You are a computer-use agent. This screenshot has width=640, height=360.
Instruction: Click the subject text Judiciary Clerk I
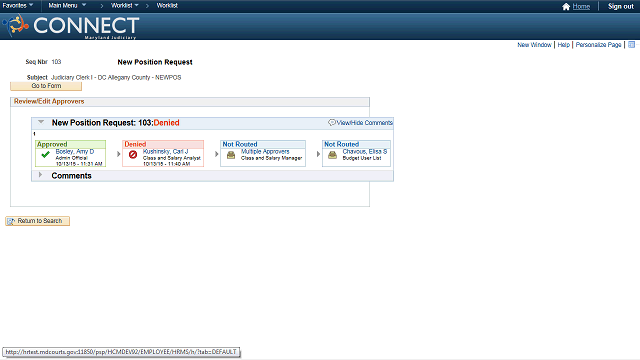[x=116, y=78]
